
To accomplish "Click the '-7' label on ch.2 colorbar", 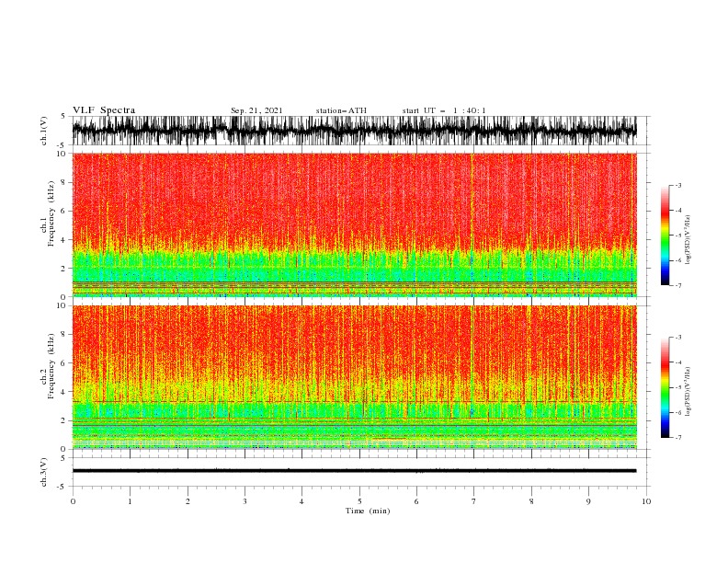I will pos(677,437).
